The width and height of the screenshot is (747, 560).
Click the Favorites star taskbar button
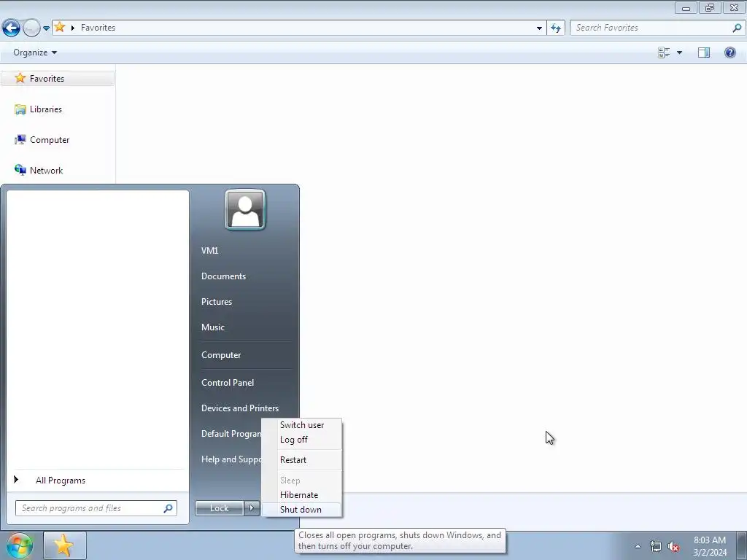tap(64, 545)
